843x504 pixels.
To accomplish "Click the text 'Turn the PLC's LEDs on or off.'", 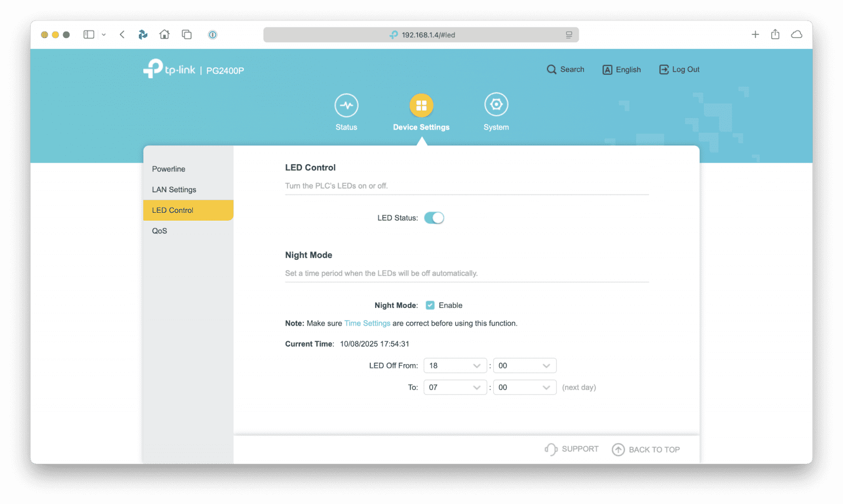I will pos(336,186).
